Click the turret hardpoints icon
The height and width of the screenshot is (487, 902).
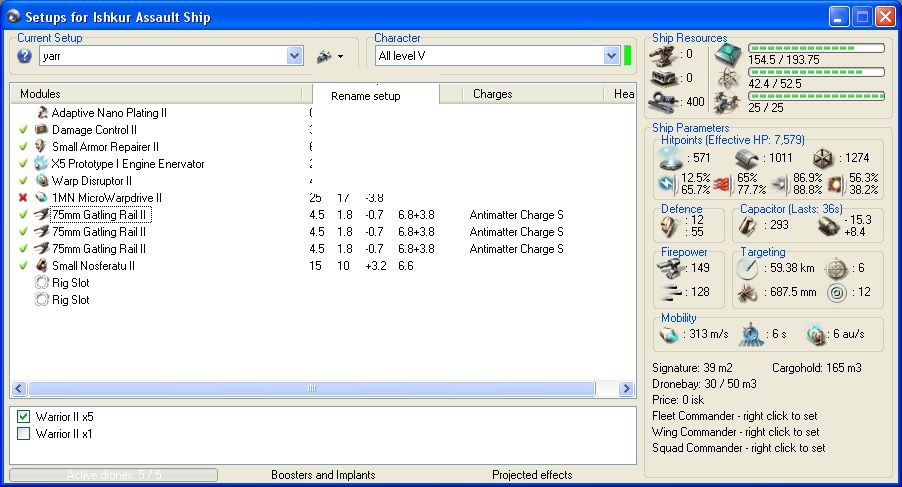(x=663, y=56)
